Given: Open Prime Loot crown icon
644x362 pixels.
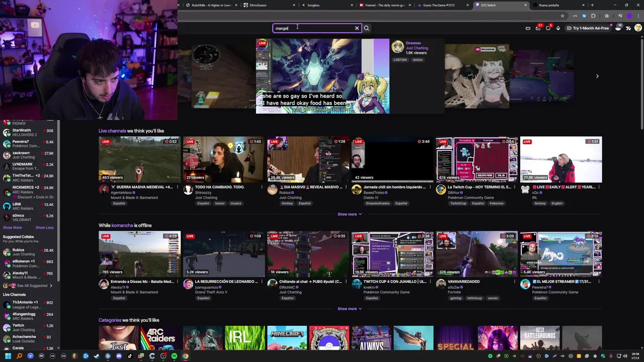Looking at the screenshot, I should (528, 28).
